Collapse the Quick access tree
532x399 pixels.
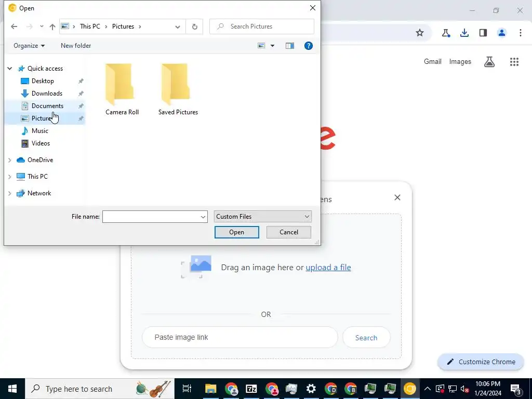(10, 69)
